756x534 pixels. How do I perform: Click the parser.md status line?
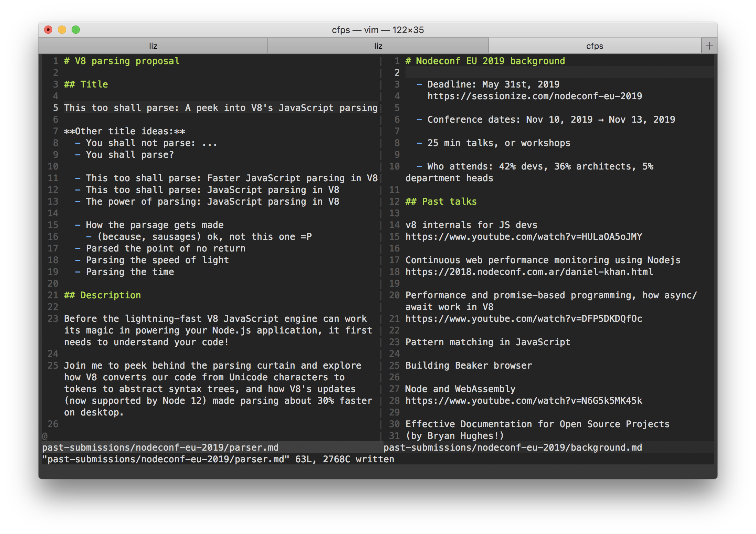click(160, 448)
